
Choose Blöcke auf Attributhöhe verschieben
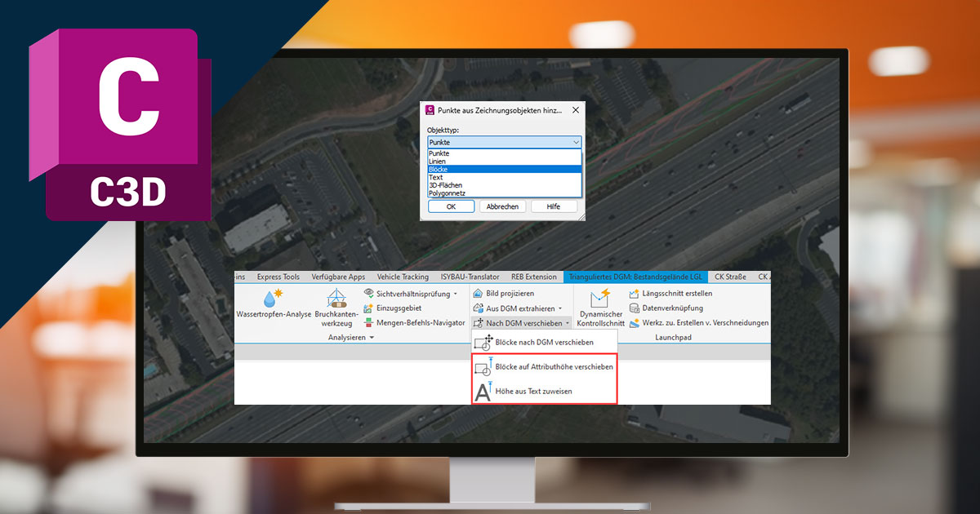tap(554, 367)
